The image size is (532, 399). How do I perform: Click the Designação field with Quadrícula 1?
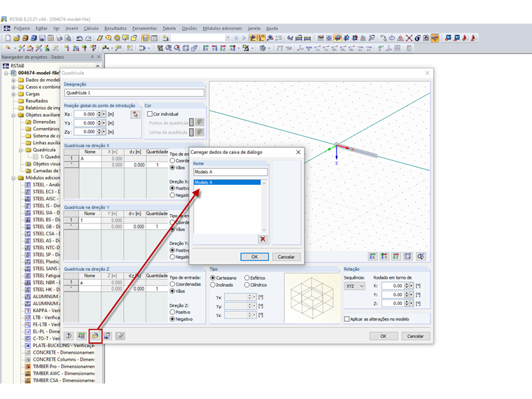click(x=134, y=92)
